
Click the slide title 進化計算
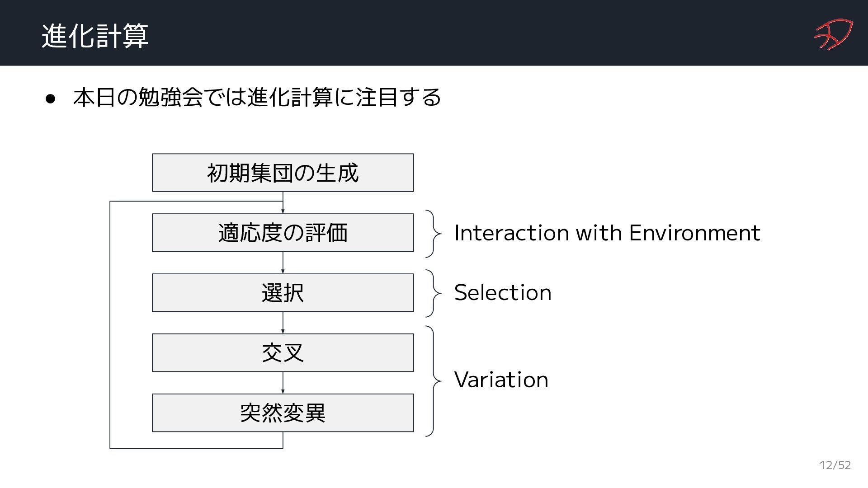click(94, 35)
